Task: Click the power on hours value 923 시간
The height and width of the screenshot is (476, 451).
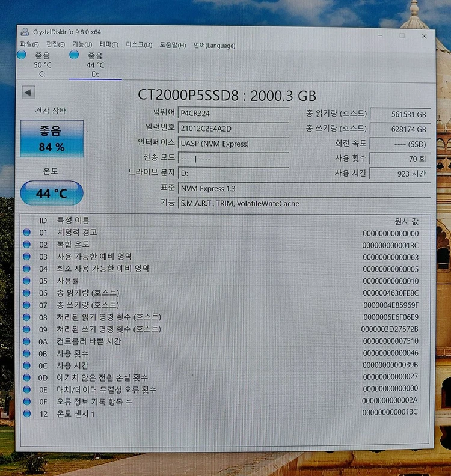Action: [x=400, y=174]
